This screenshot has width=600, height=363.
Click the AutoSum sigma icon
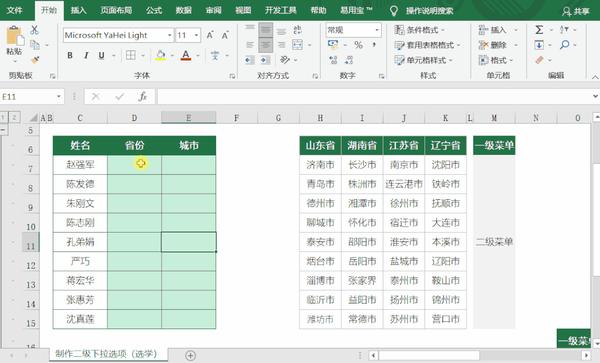point(539,29)
